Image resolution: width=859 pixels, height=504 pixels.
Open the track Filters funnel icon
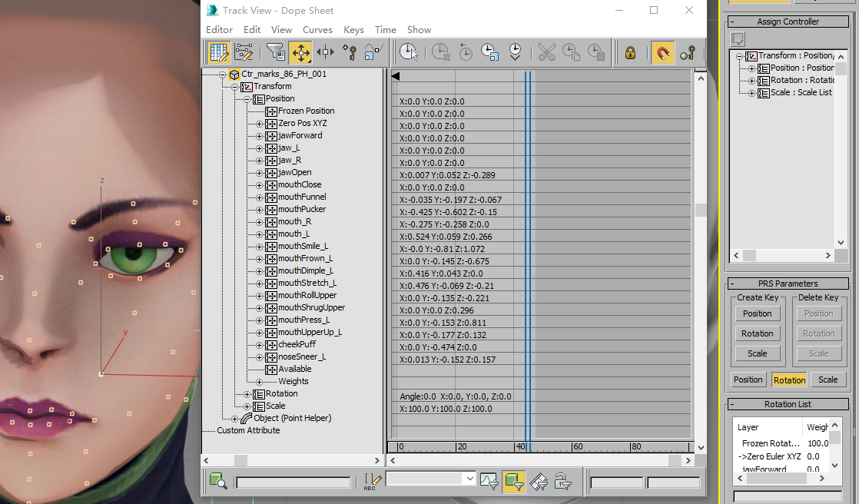(x=276, y=52)
